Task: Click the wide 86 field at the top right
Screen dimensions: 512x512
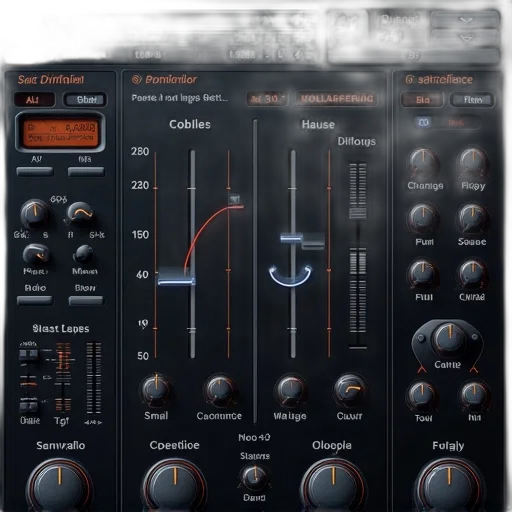Action: [413, 55]
